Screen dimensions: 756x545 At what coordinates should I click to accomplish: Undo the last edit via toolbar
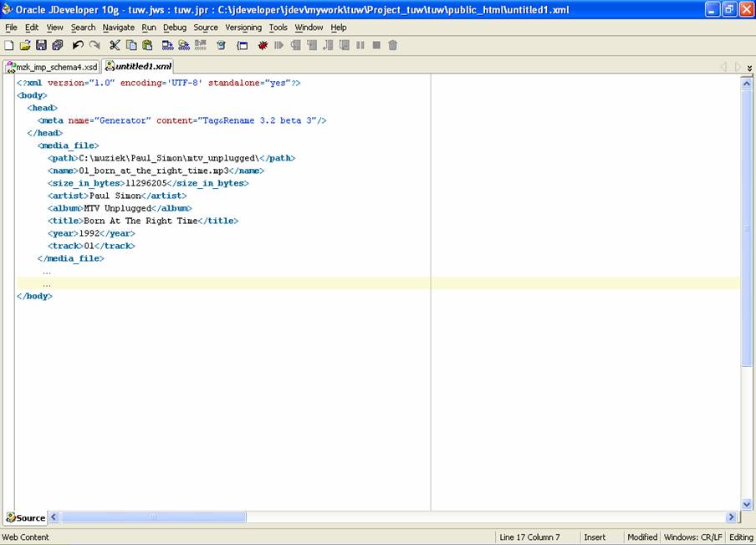click(78, 45)
